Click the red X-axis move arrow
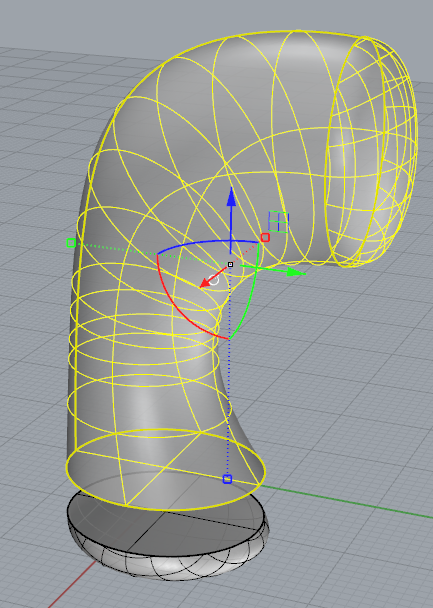 tap(205, 284)
